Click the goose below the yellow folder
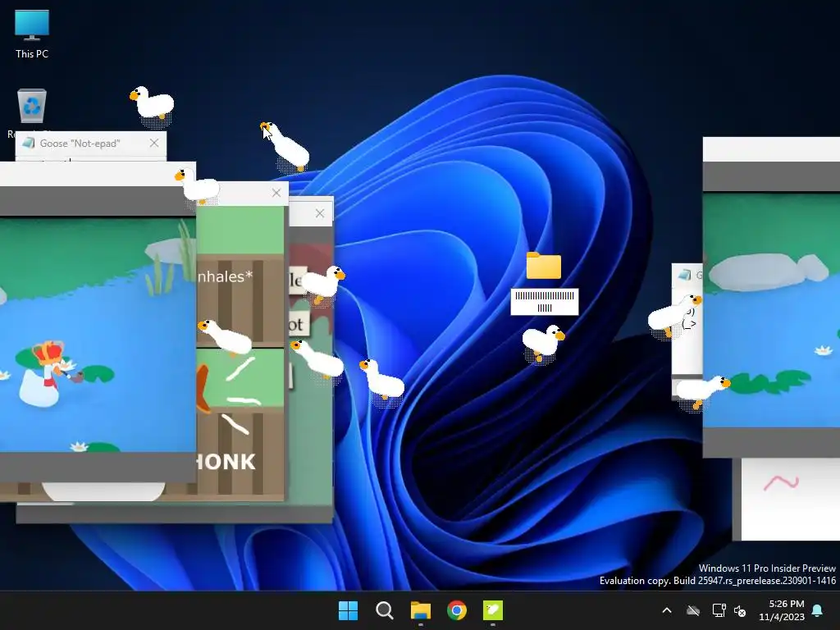This screenshot has width=840, height=630. [543, 343]
